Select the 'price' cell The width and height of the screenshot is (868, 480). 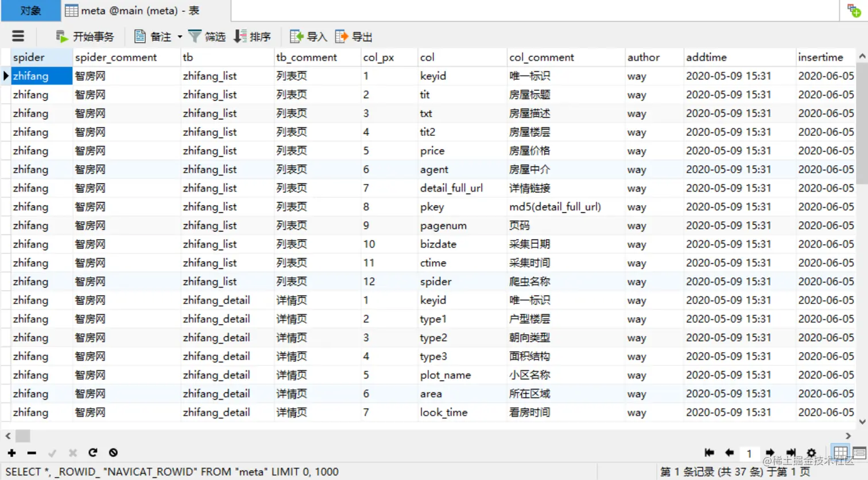click(462, 151)
